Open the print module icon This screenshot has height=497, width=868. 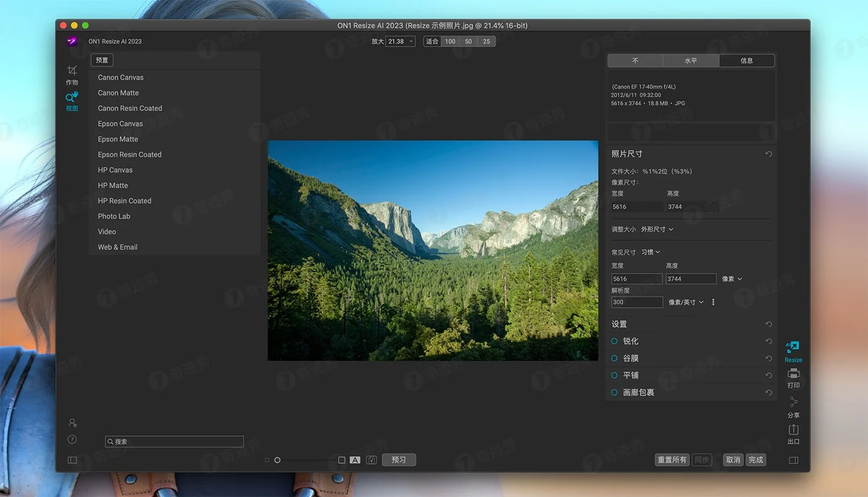click(x=793, y=374)
